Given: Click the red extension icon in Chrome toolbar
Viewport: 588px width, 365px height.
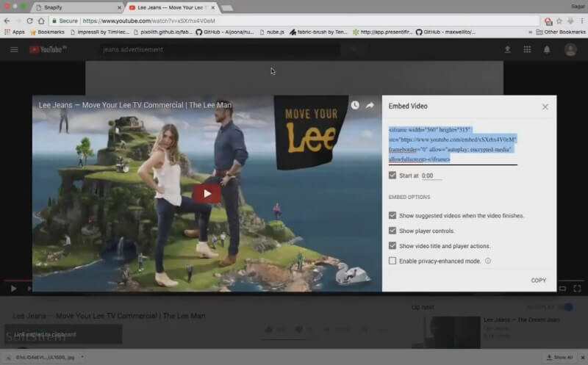Looking at the screenshot, I should (548, 21).
